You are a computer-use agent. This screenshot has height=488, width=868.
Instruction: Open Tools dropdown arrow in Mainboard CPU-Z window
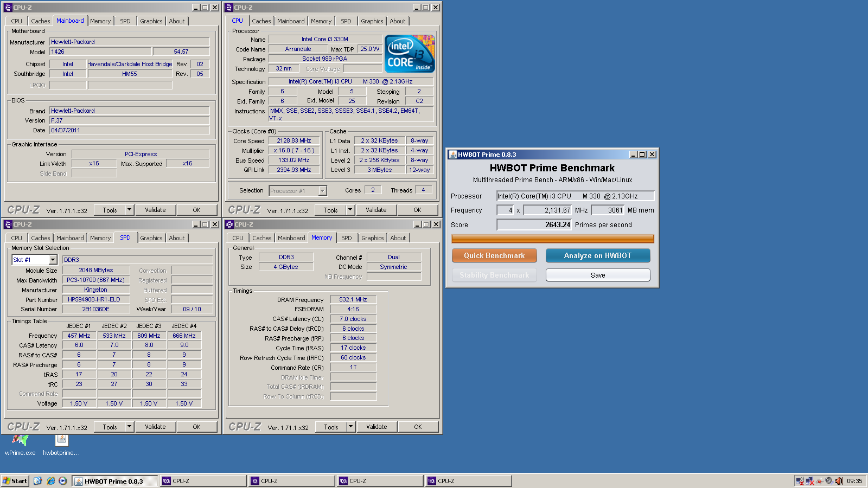[129, 210]
